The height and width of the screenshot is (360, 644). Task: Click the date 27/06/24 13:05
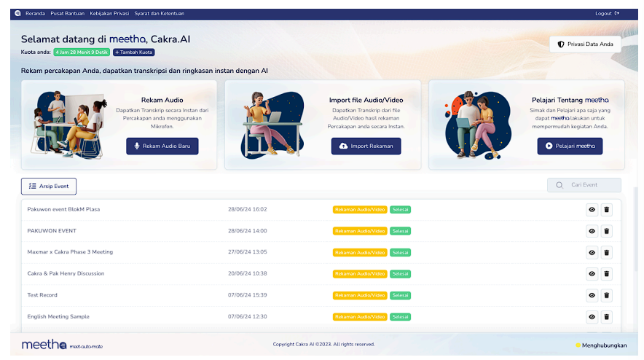pyautogui.click(x=248, y=252)
